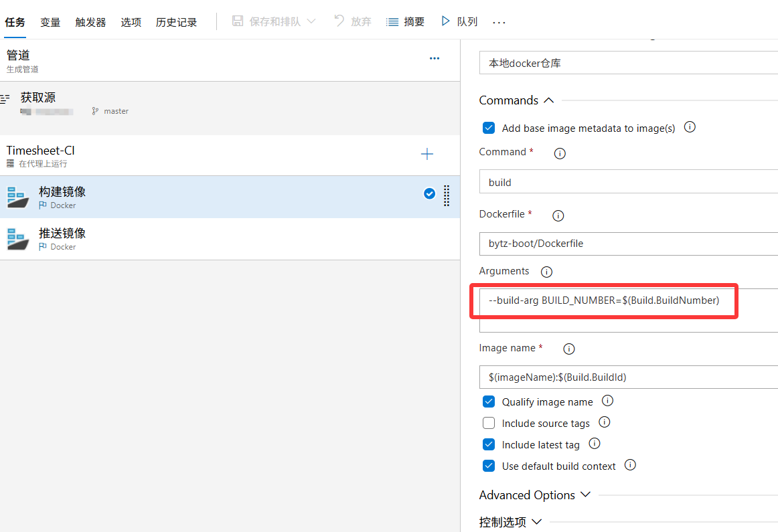Select the Timesheet-CI agent job
Viewport: 778px width, 532px height.
(x=230, y=155)
